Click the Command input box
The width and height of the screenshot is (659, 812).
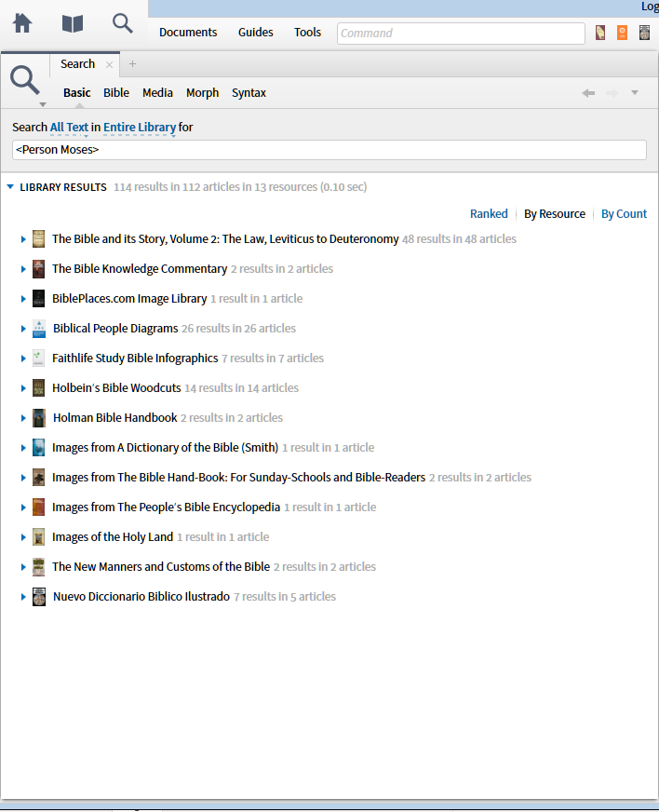click(461, 34)
